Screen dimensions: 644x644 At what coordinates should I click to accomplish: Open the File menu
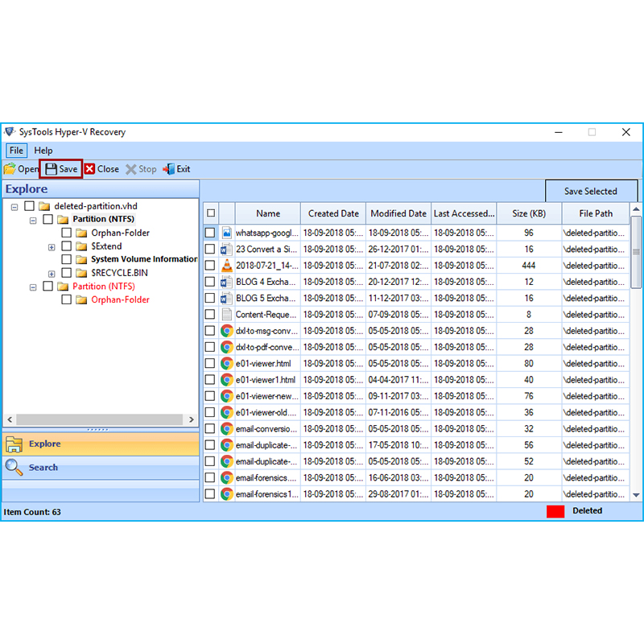coord(16,151)
